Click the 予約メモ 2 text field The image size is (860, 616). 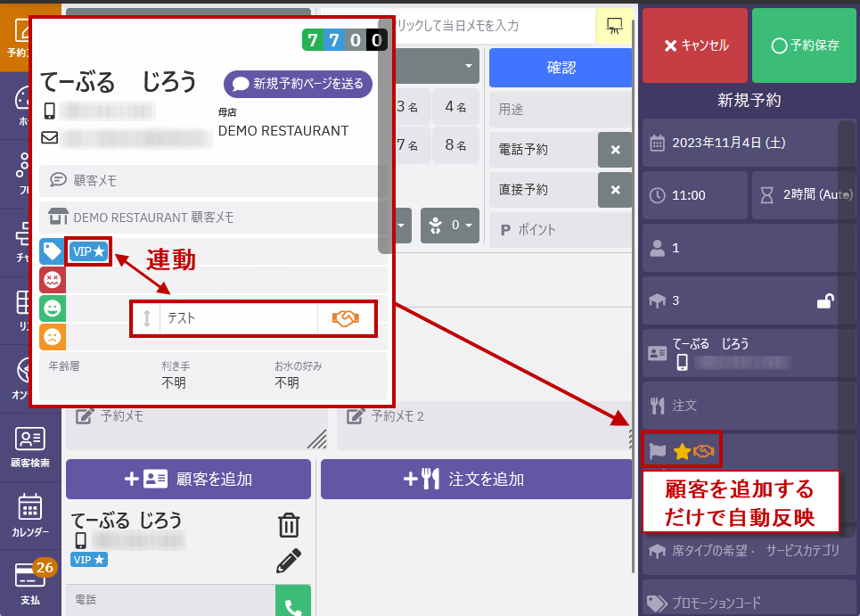pos(481,426)
